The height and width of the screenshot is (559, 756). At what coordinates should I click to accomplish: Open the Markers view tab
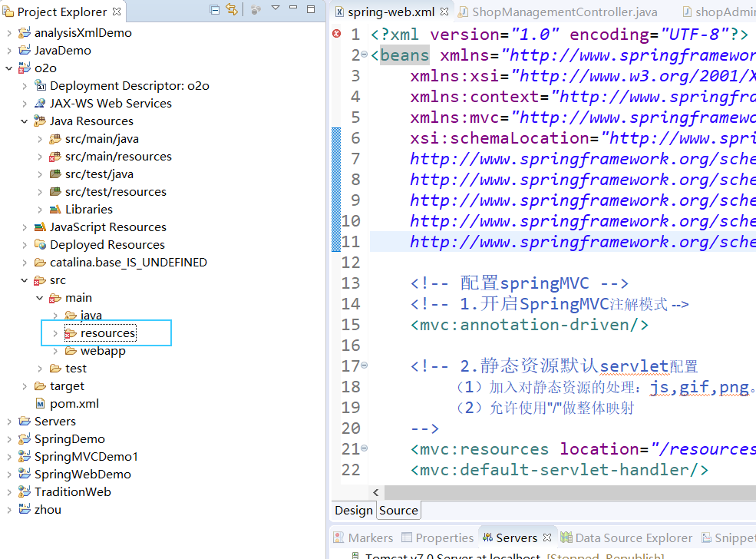(x=364, y=537)
